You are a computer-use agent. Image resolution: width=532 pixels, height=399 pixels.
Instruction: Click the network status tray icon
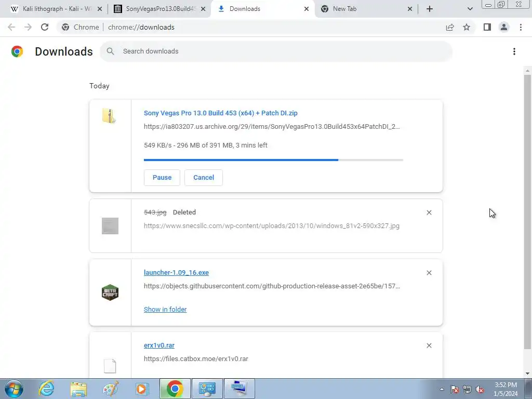pos(467,389)
